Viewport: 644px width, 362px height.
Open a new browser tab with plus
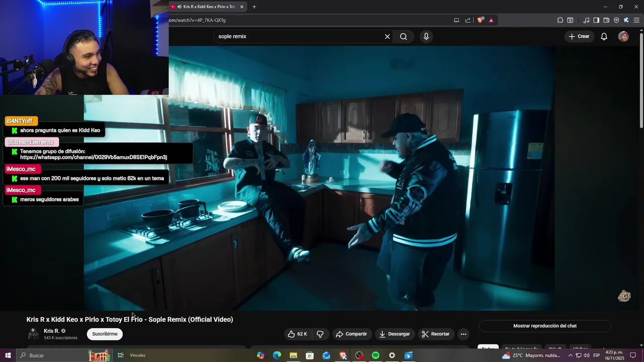coord(254,7)
